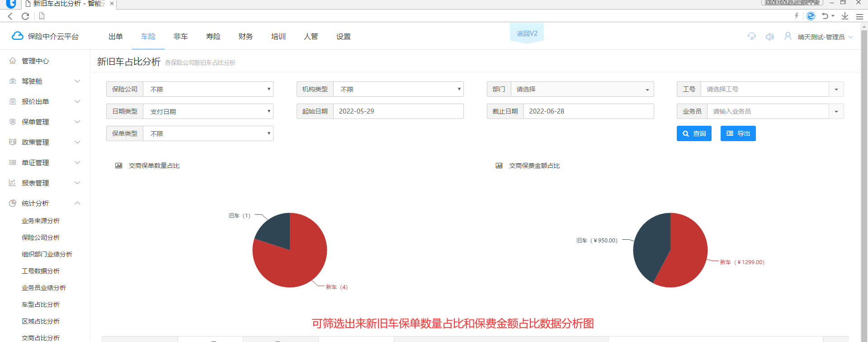This screenshot has height=342, width=868.
Task: Open the 日期类型 dropdown
Action: tap(208, 111)
